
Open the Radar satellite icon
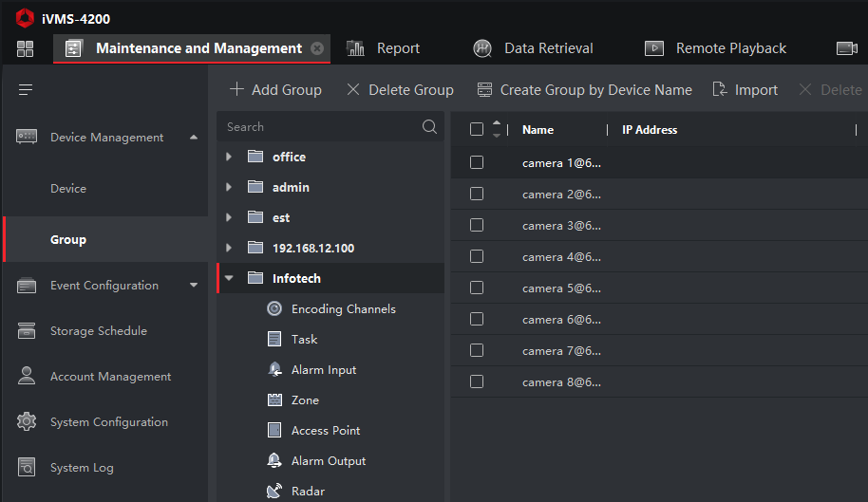click(274, 491)
